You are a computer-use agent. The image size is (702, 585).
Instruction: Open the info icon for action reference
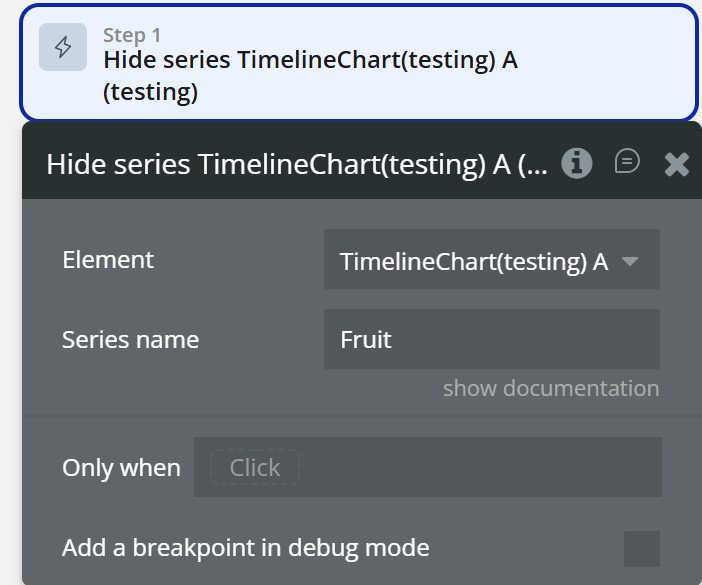click(x=576, y=163)
